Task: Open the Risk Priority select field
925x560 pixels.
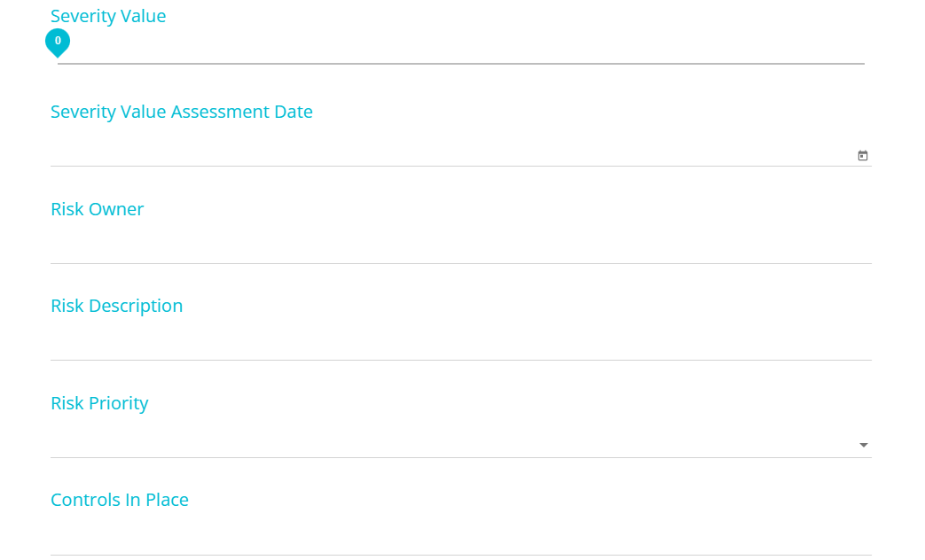Action: [461, 445]
